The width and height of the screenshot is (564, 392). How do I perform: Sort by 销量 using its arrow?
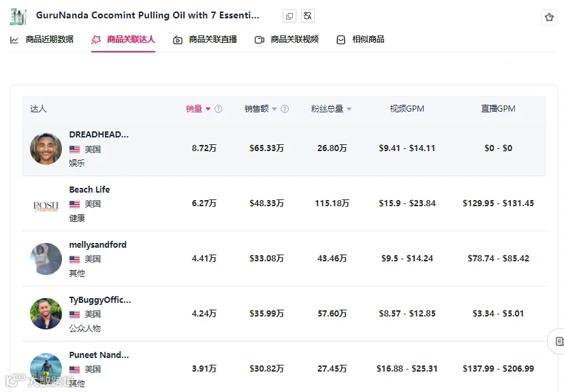(x=208, y=109)
